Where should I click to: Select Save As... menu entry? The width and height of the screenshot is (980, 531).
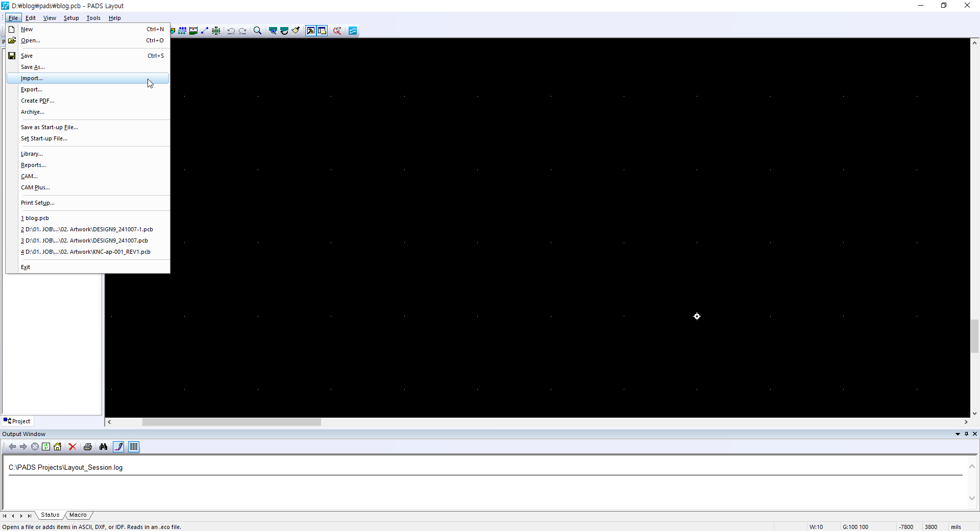click(88, 67)
